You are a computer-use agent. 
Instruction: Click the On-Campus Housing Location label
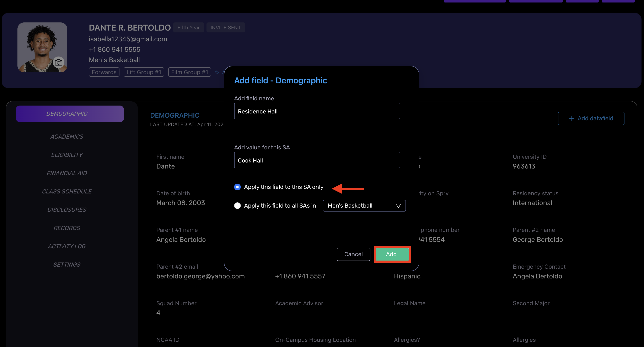point(315,340)
